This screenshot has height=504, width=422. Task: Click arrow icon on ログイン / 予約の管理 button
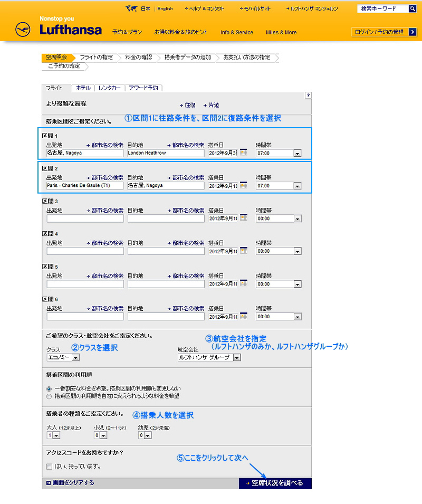[x=413, y=32]
